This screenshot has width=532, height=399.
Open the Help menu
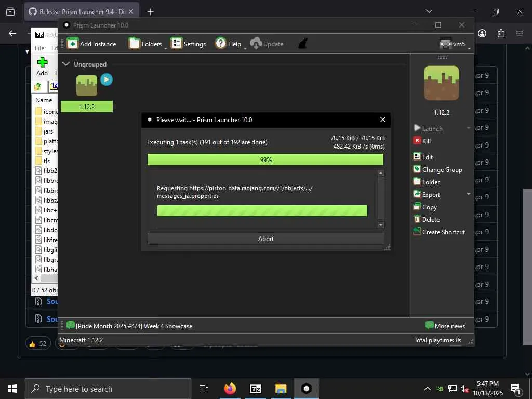[230, 44]
